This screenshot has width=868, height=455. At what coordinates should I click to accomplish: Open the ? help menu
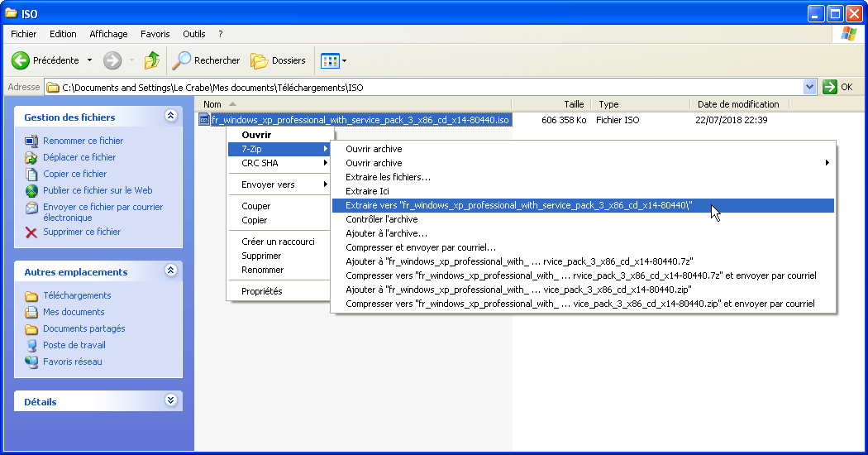tap(221, 34)
